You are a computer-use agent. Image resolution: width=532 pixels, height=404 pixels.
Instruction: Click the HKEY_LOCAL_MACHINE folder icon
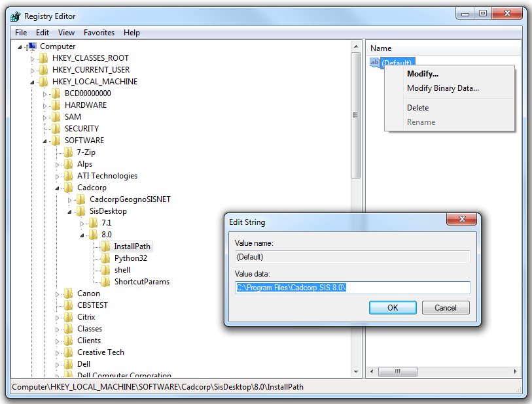43,82
